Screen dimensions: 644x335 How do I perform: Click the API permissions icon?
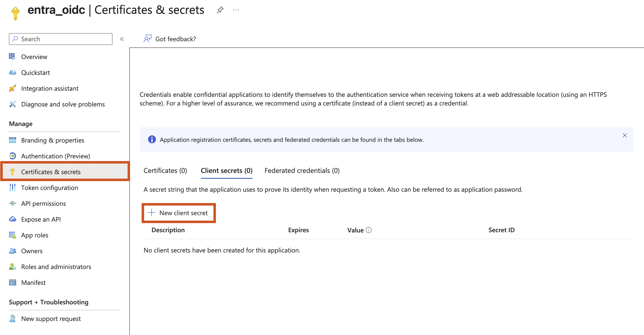tap(13, 203)
